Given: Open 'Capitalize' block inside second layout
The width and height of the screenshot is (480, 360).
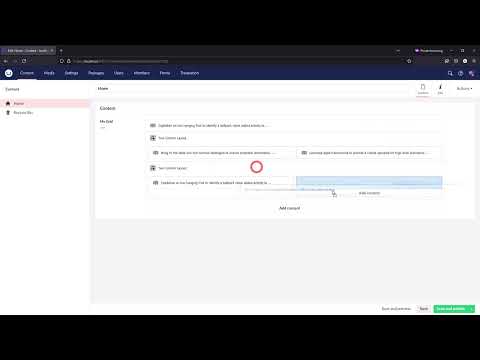Looking at the screenshot, I should 221,183.
